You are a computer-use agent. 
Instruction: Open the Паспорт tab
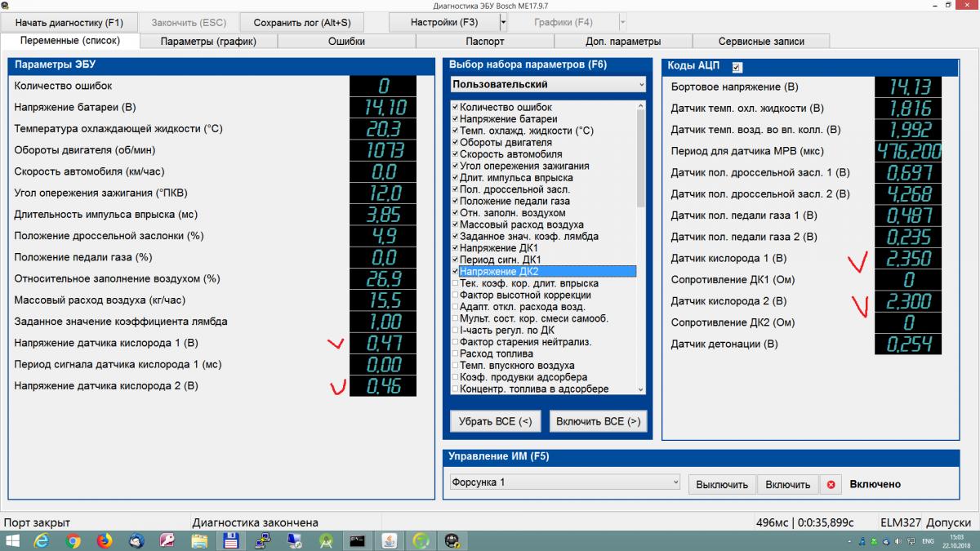tap(484, 41)
